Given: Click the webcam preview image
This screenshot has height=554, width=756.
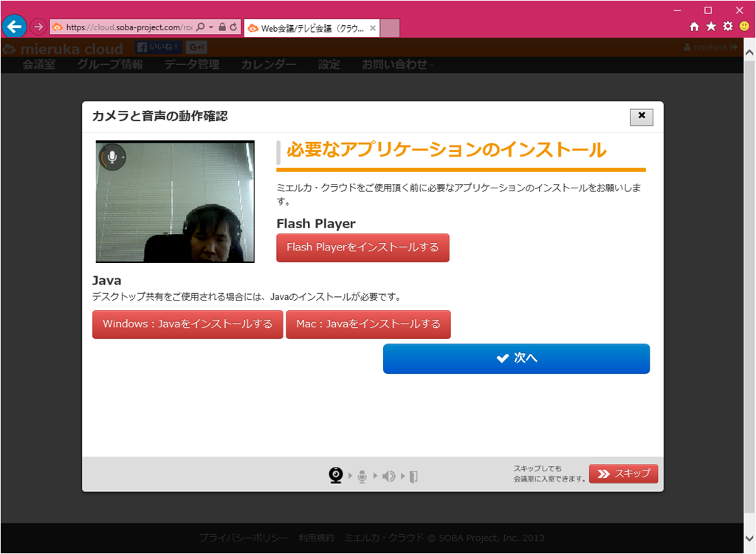Looking at the screenshot, I should coord(175,202).
